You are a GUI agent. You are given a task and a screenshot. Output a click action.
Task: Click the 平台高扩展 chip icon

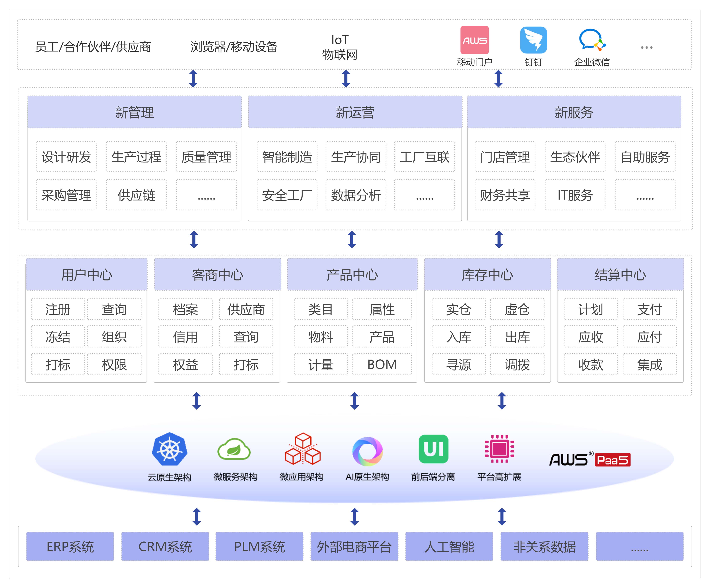(x=499, y=449)
